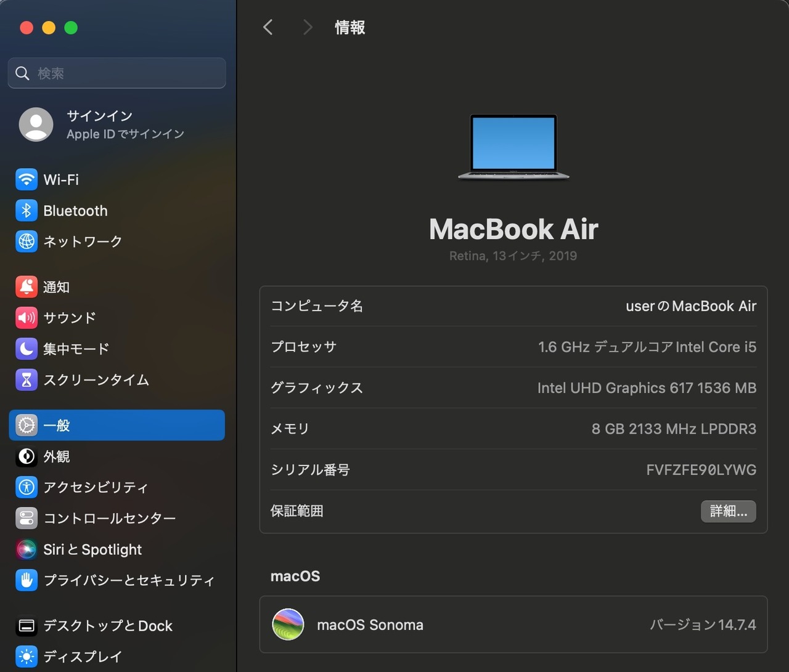Open ネットワーク globe icon
This screenshot has width=789, height=672.
(x=27, y=241)
